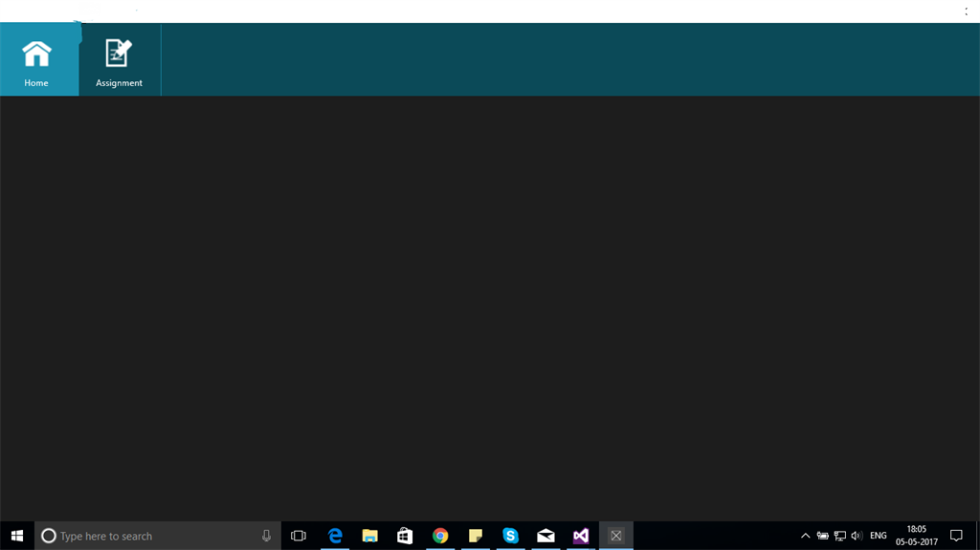Launch Google Chrome from the taskbar
Screen dimensions: 980x550
pyautogui.click(x=440, y=536)
